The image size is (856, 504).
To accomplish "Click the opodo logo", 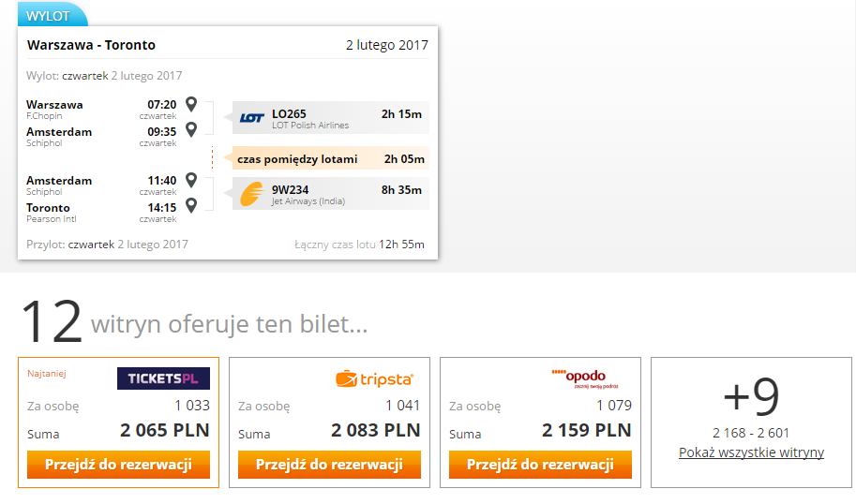I will pyautogui.click(x=584, y=378).
